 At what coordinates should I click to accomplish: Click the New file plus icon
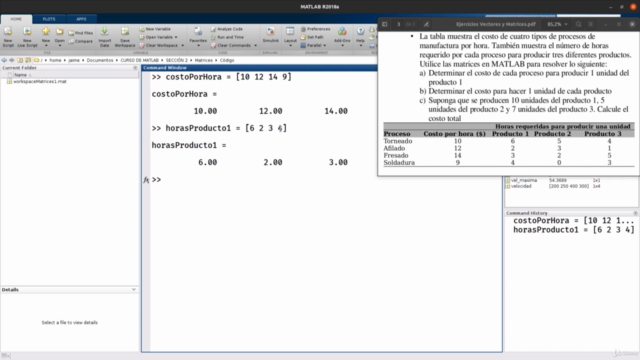tap(46, 32)
